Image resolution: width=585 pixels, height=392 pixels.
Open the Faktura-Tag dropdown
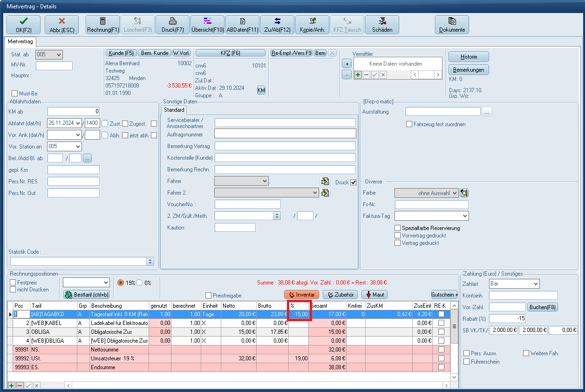point(464,216)
